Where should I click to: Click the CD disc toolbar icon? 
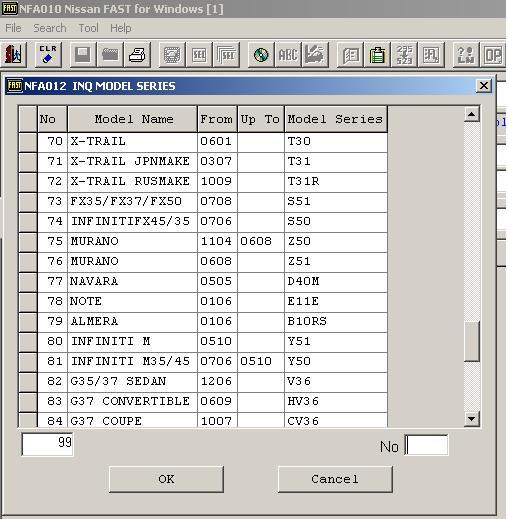pyautogui.click(x=261, y=54)
